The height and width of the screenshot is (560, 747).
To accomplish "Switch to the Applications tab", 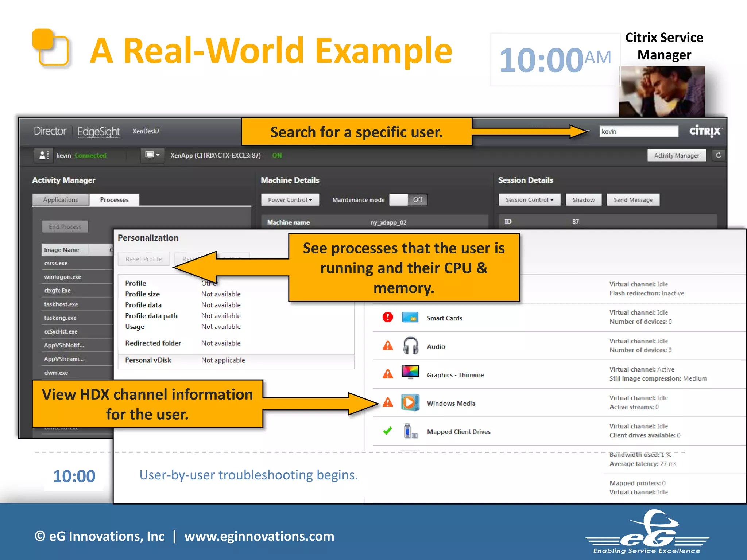I will click(61, 200).
